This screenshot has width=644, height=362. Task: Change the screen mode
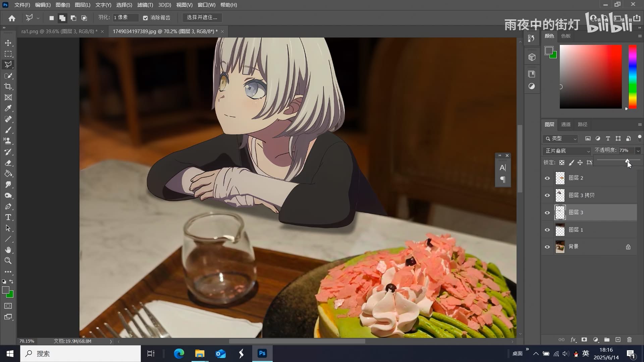(x=8, y=317)
